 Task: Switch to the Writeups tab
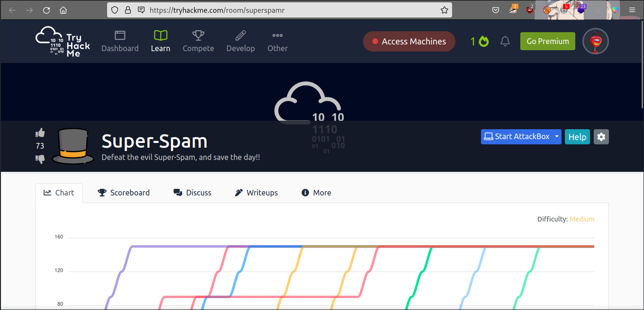256,193
